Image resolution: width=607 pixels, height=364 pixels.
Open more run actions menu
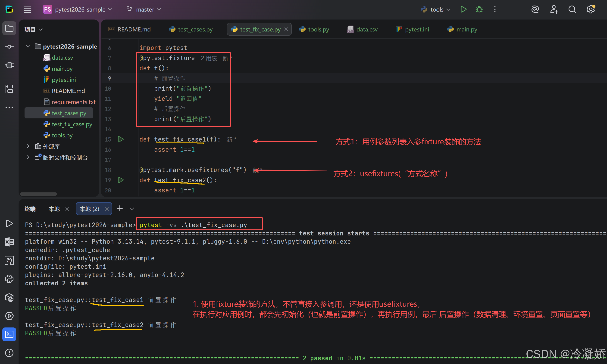coord(495,9)
